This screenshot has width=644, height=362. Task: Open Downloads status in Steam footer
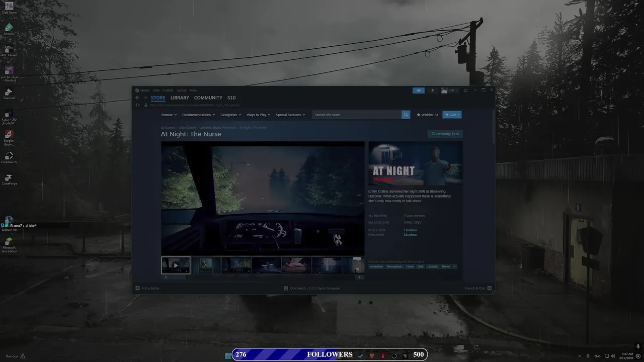(x=312, y=288)
